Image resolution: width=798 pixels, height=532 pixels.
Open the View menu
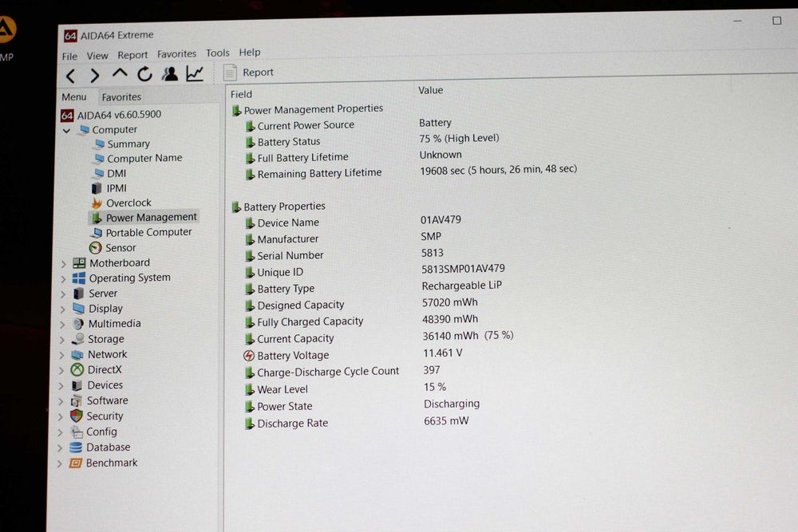point(97,56)
